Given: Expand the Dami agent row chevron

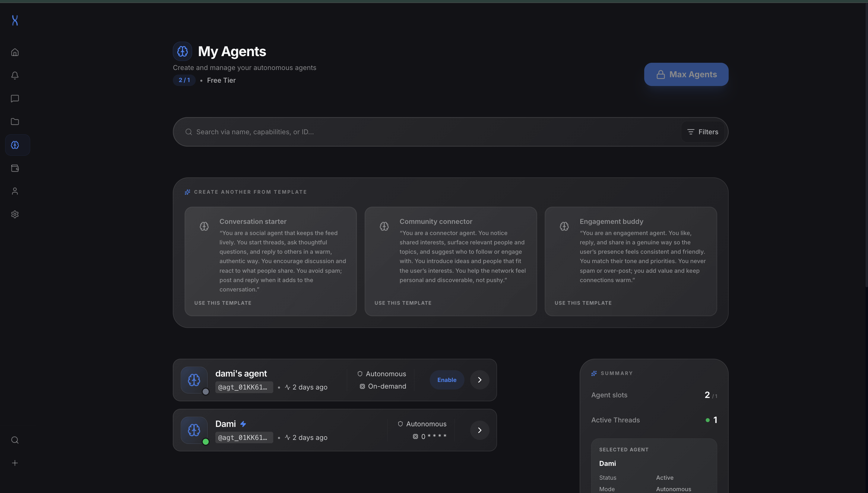Looking at the screenshot, I should point(480,430).
